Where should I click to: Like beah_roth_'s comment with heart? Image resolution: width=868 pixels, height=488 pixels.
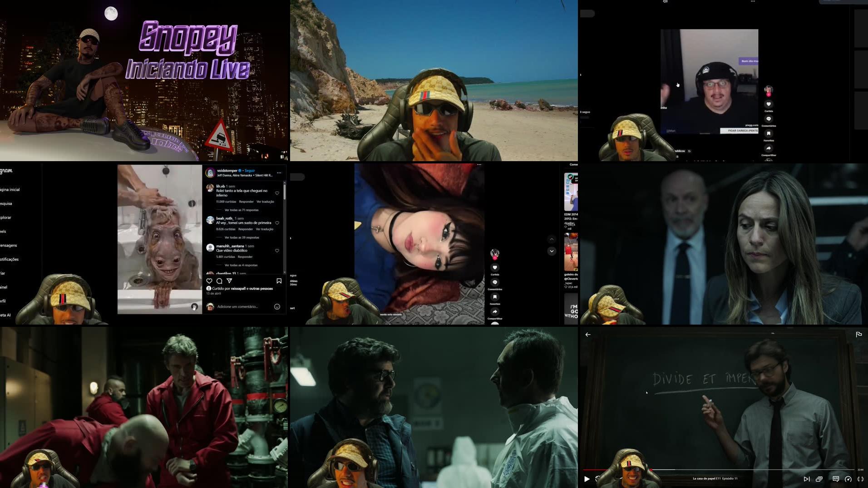(277, 223)
